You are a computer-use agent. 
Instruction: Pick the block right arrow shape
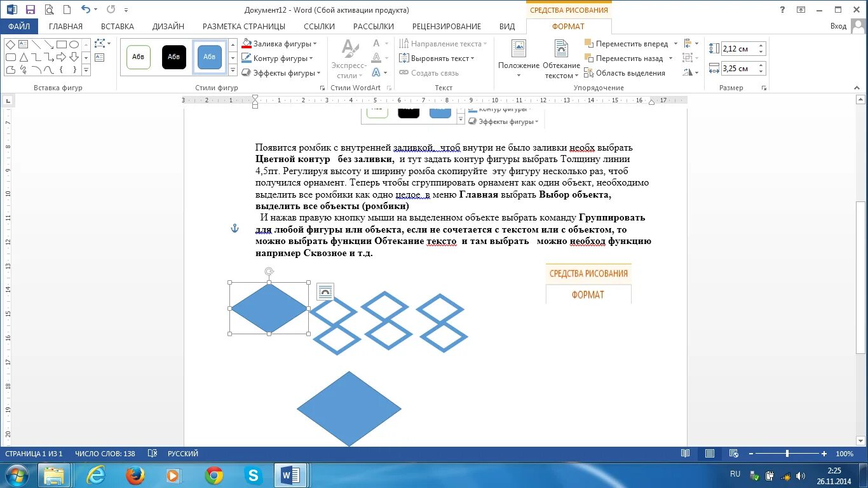[62, 57]
